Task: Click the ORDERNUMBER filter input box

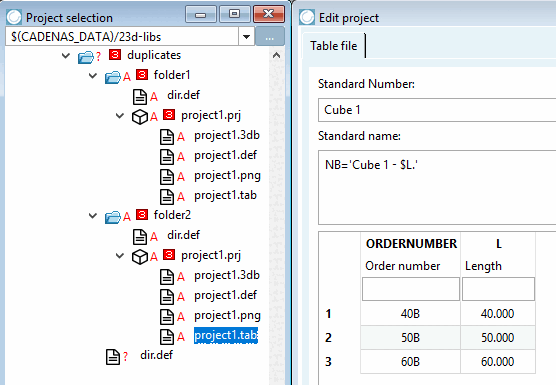Action: tap(411, 289)
